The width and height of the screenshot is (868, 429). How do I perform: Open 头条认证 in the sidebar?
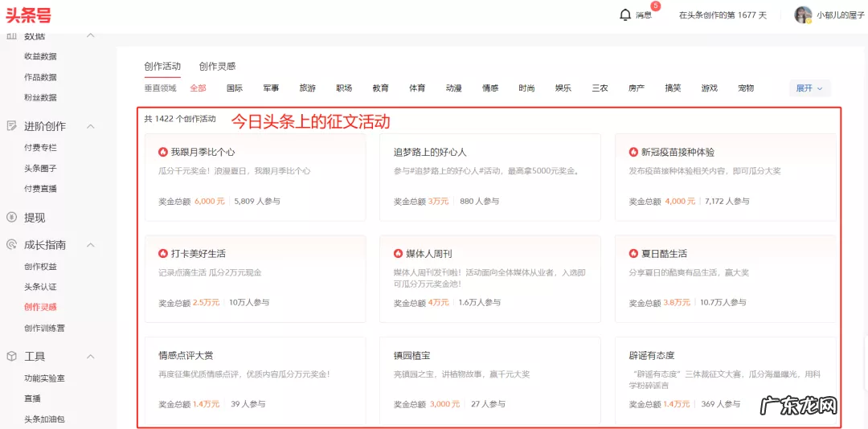click(40, 287)
